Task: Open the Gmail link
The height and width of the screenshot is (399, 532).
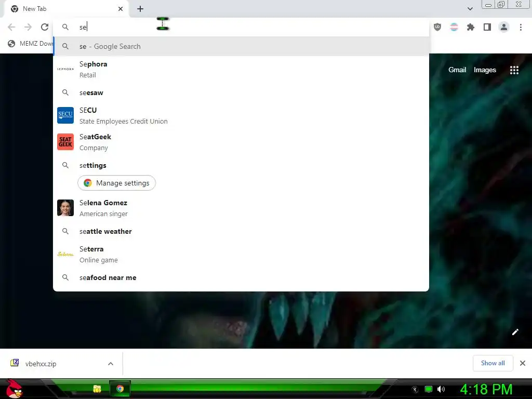Action: 457,70
